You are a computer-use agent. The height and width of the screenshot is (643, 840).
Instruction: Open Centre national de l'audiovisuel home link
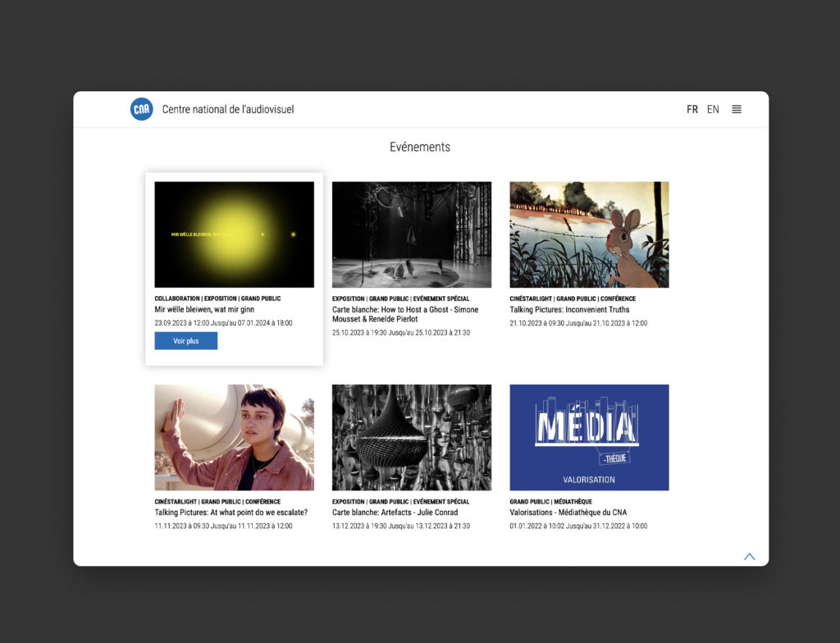click(227, 109)
